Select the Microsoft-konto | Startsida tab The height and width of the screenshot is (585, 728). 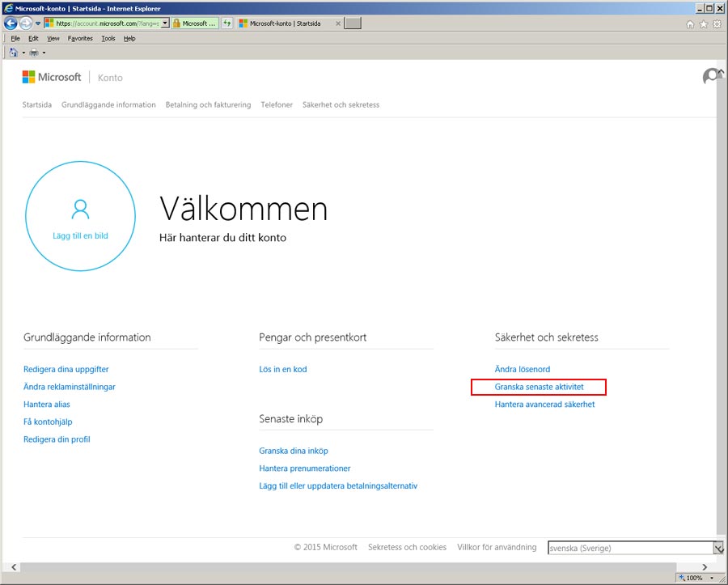pos(285,23)
